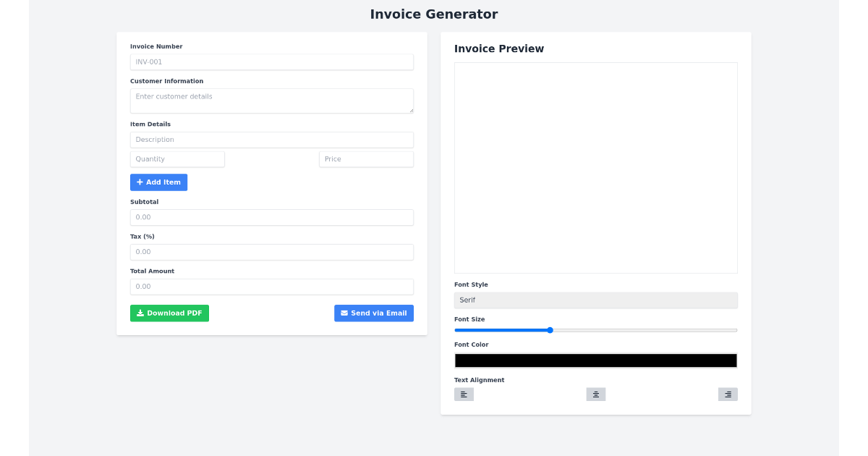Click the Price field
Viewport: 868px width, 456px height.
[366, 159]
